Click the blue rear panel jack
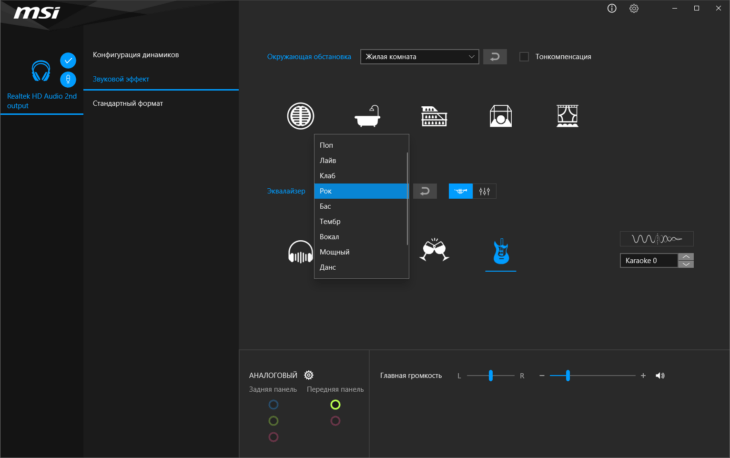 pos(273,405)
